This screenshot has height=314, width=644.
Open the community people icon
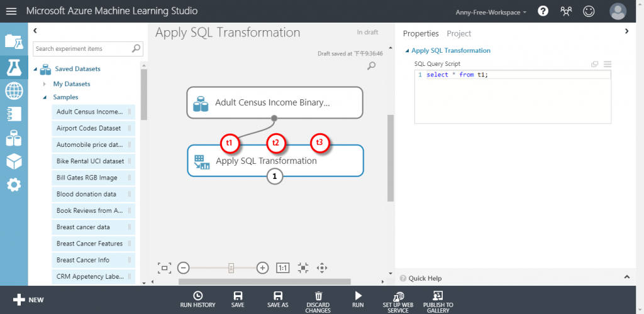point(566,11)
